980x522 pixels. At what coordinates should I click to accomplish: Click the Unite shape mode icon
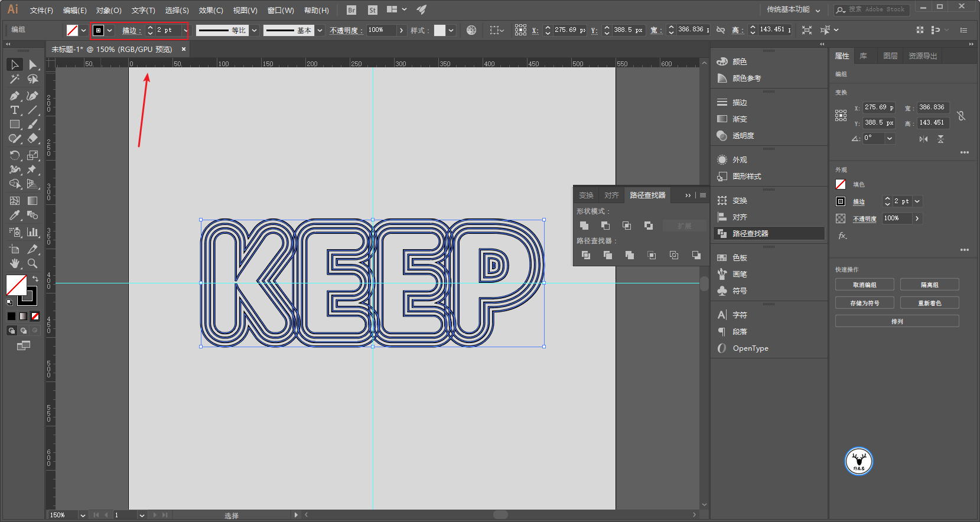(584, 226)
